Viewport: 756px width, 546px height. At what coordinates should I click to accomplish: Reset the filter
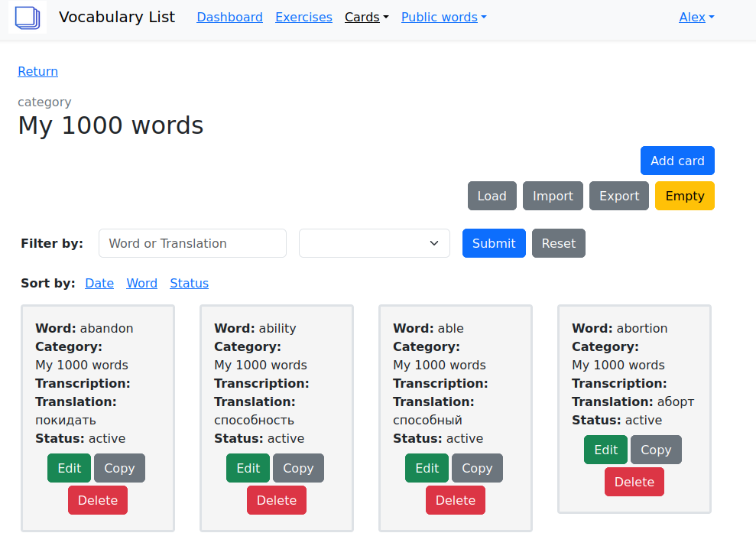coord(558,243)
